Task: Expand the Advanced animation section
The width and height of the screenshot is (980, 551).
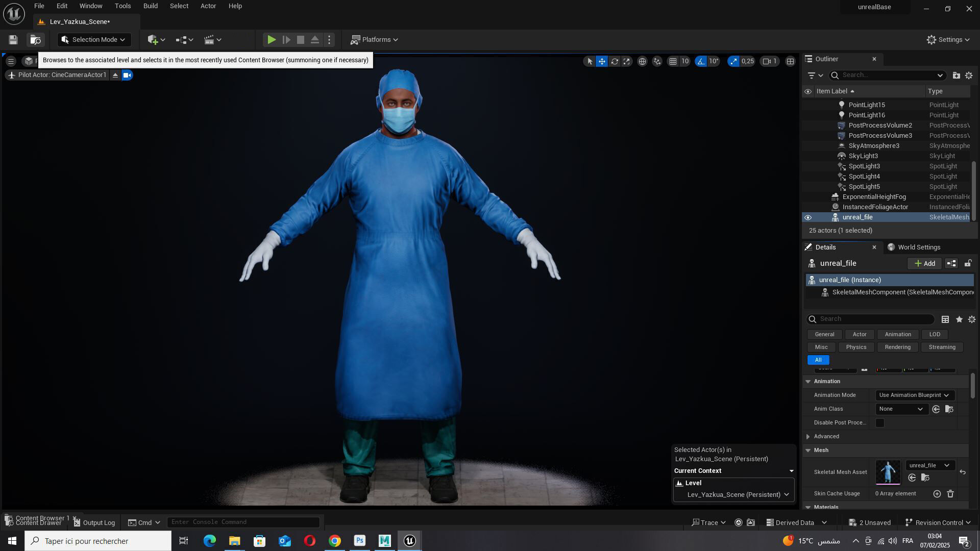Action: (808, 437)
